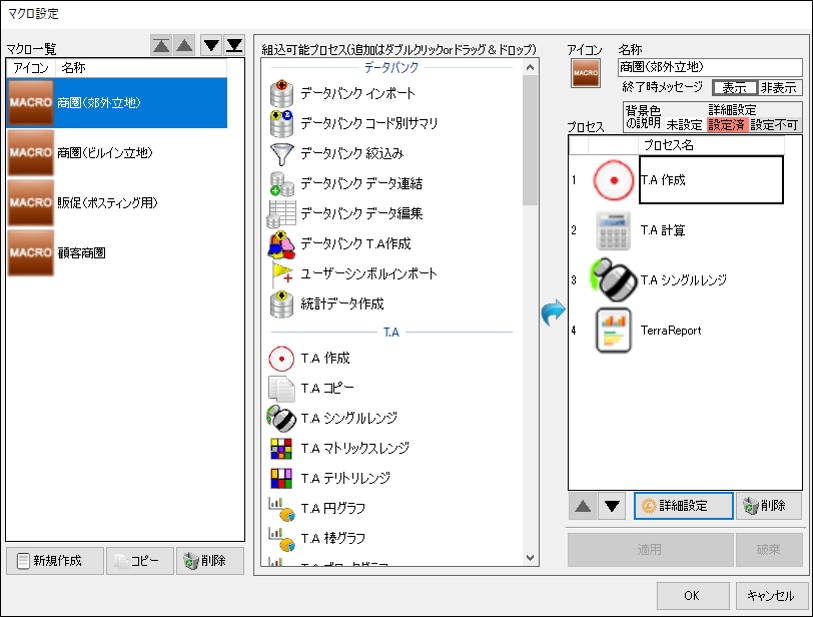Select the 商圏(ビルイン立地) macro entry
813x617 pixels.
tap(117, 152)
